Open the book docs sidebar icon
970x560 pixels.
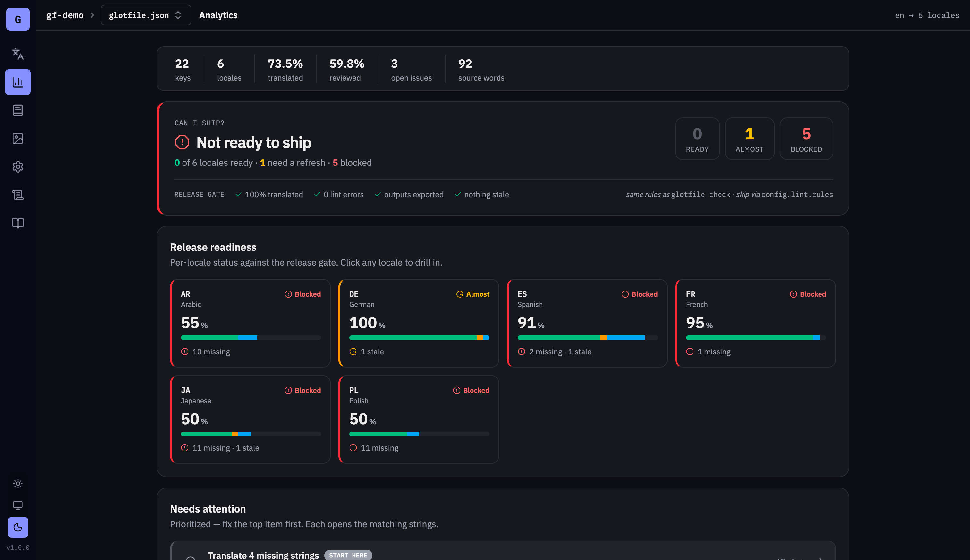[x=18, y=223]
